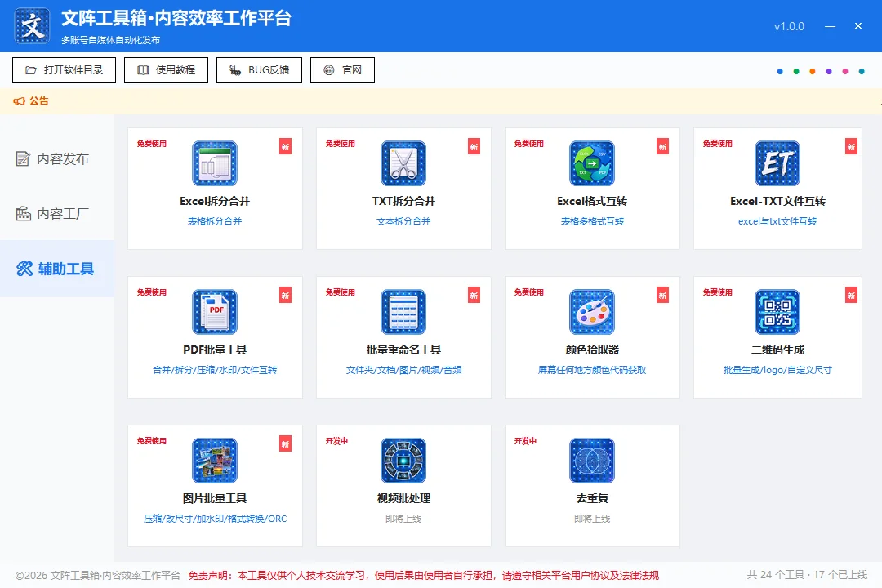The height and width of the screenshot is (588, 882).
Task: Open the PDF批量工具 icon
Action: pyautogui.click(x=215, y=312)
